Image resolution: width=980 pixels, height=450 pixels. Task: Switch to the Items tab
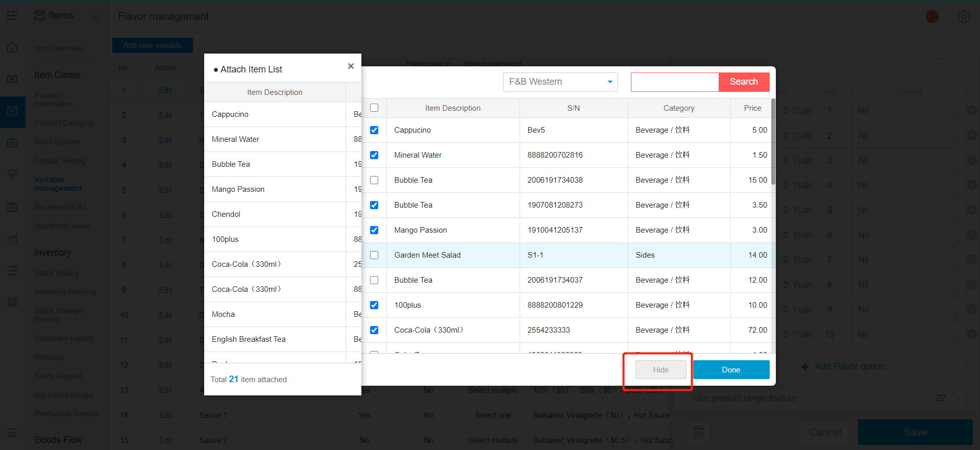[54, 16]
